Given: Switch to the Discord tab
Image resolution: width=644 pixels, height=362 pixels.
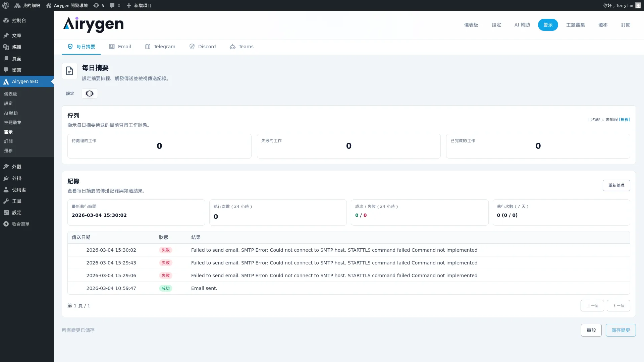Looking at the screenshot, I should pyautogui.click(x=203, y=47).
